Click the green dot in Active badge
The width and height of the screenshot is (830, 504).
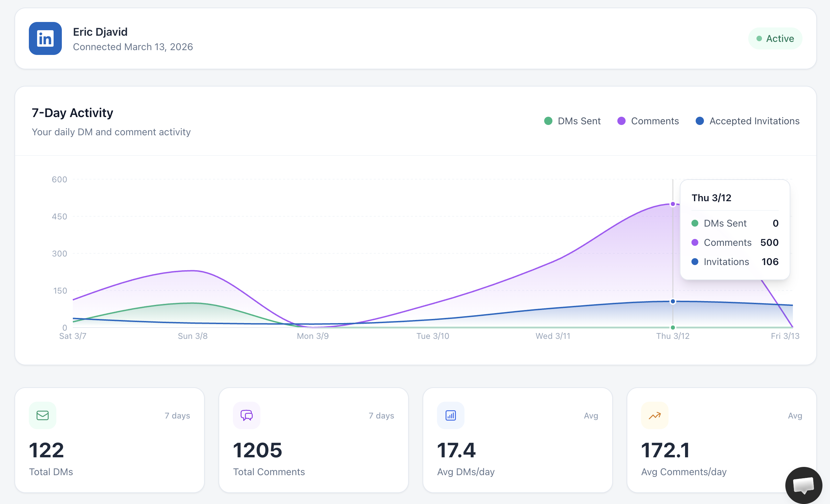pyautogui.click(x=759, y=38)
